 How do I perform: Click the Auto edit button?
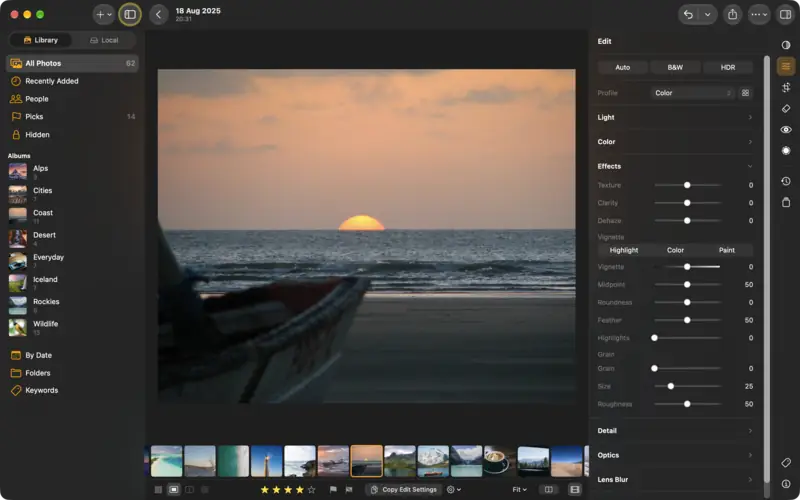click(x=622, y=67)
